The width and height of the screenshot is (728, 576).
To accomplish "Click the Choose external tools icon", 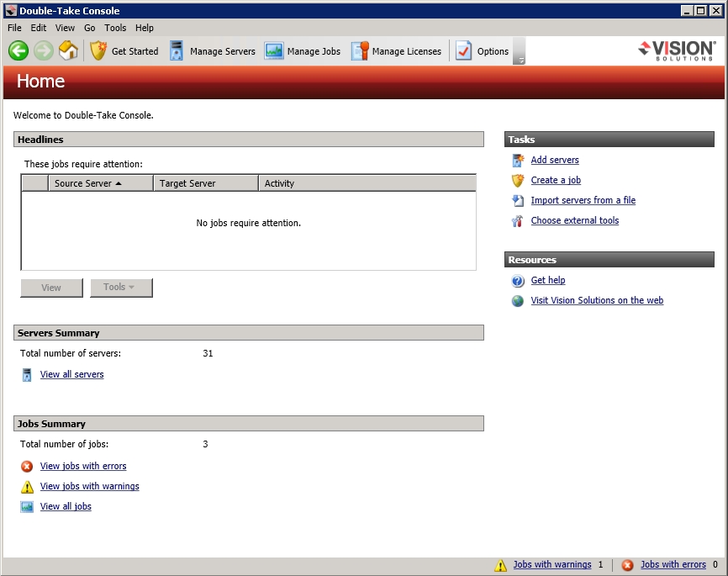I will click(x=518, y=221).
